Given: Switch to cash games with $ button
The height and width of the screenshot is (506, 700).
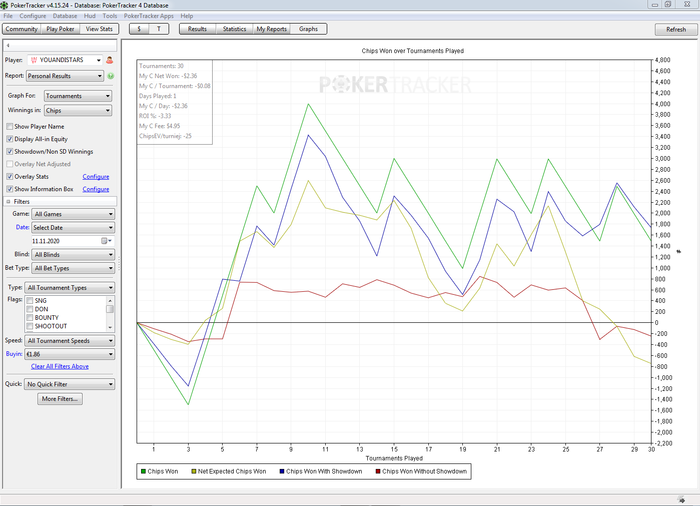Looking at the screenshot, I should [x=139, y=29].
